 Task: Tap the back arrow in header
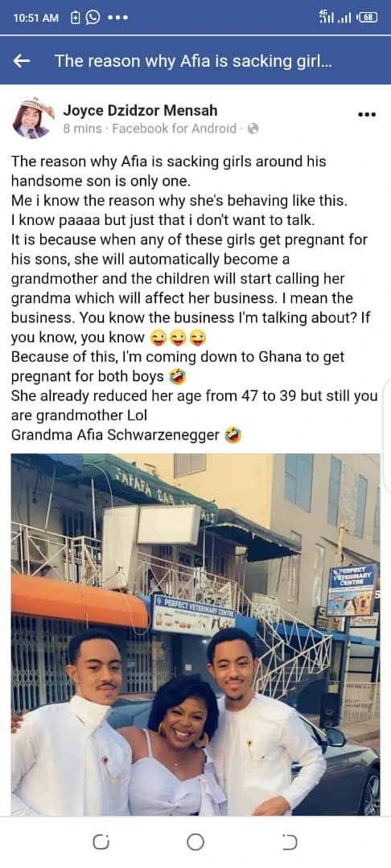[22, 61]
